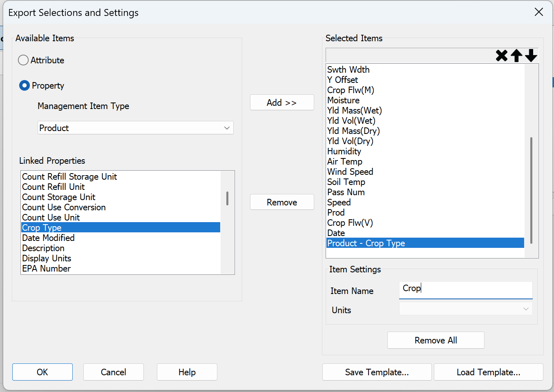Move selected item down using down arrow icon

pyautogui.click(x=531, y=56)
